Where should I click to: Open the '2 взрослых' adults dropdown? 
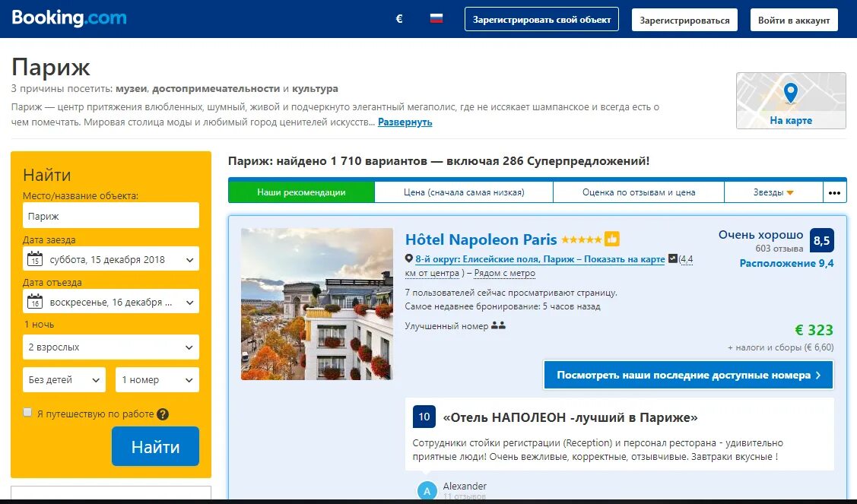(111, 347)
